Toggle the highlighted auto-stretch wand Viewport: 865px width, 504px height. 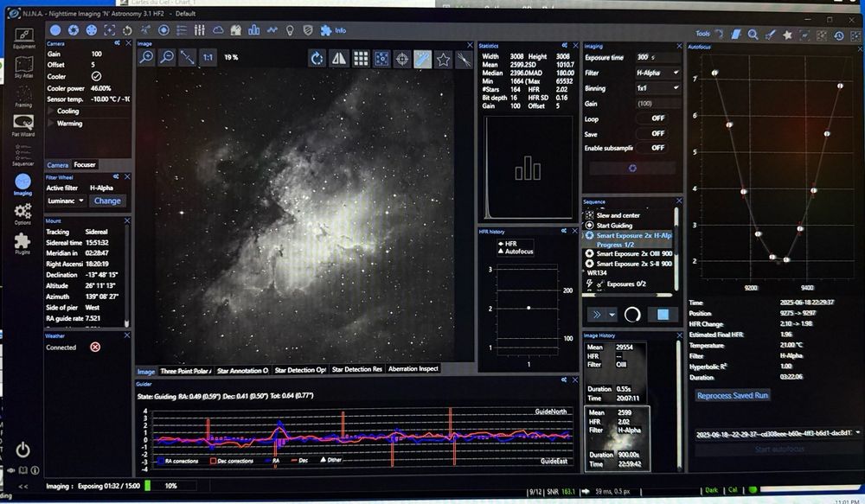click(x=423, y=59)
